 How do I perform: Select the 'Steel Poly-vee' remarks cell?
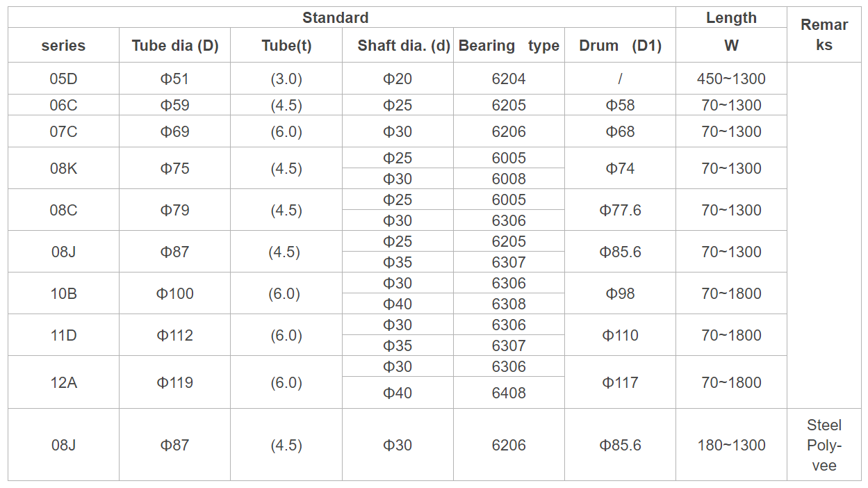click(824, 445)
